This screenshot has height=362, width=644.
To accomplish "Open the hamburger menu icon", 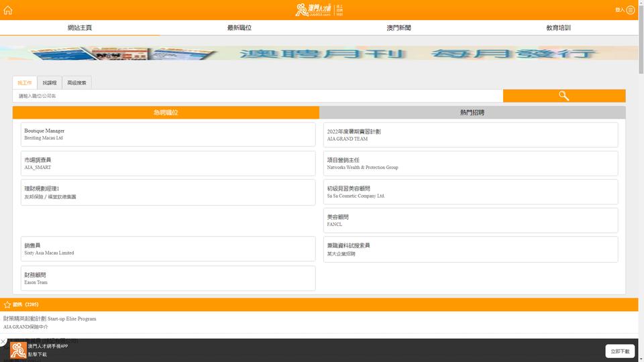I will 631,10.
